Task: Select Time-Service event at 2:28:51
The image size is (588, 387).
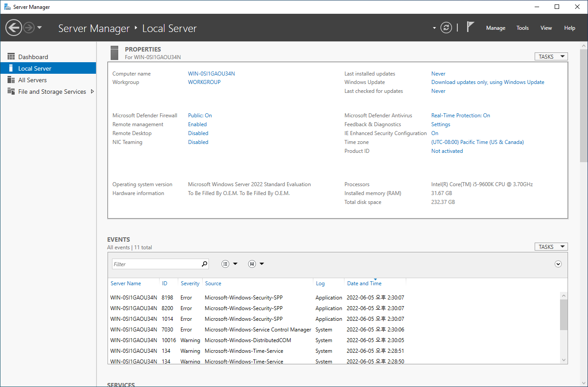Action: 334,351
